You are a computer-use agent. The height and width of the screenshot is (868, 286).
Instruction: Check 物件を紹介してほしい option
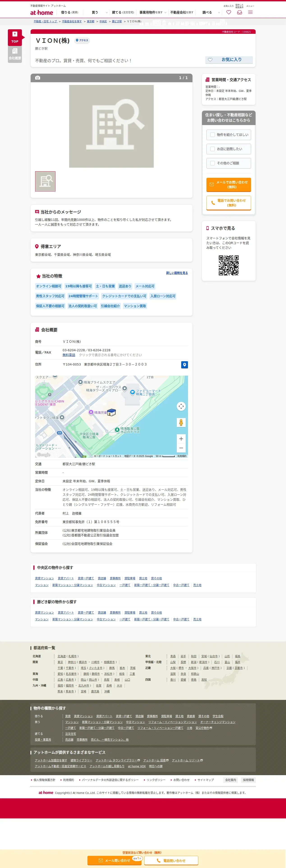[x=213, y=135]
